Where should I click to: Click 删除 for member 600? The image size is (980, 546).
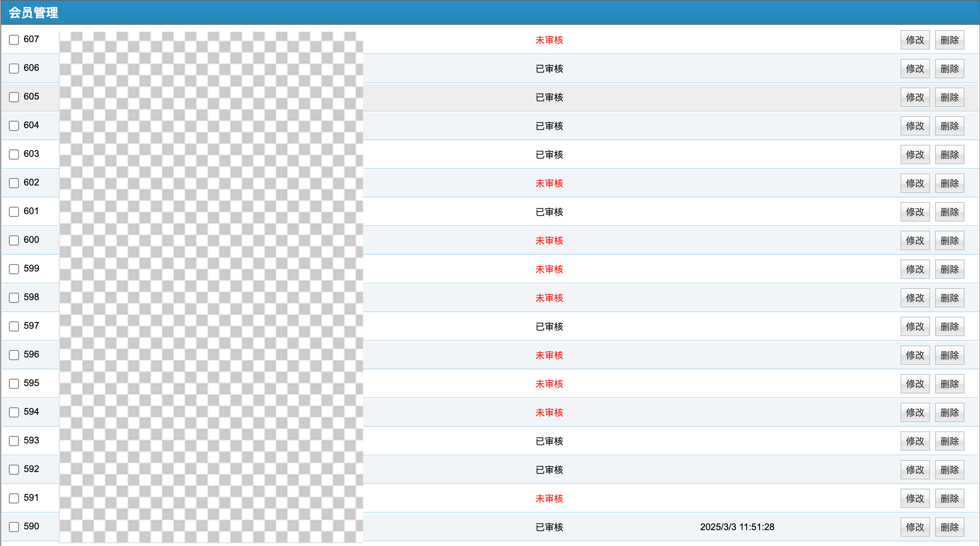949,240
